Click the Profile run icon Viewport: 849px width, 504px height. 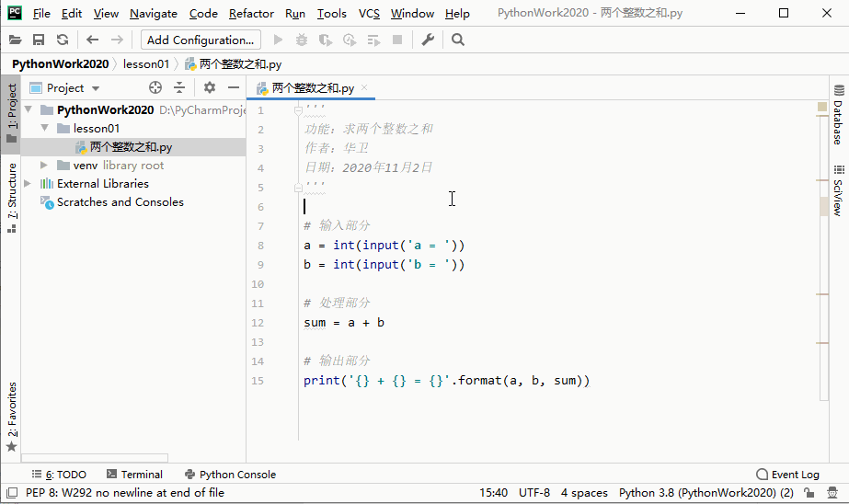click(350, 40)
